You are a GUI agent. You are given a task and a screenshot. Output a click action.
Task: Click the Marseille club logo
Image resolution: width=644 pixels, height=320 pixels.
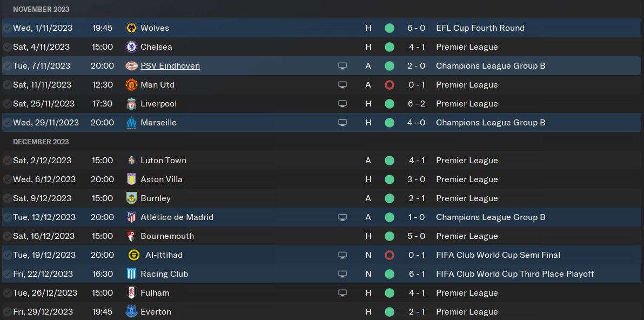coord(131,123)
